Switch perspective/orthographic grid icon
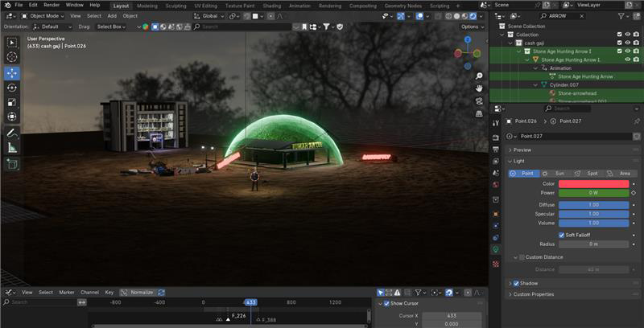Screen dimensions: 644x328 [x=479, y=113]
